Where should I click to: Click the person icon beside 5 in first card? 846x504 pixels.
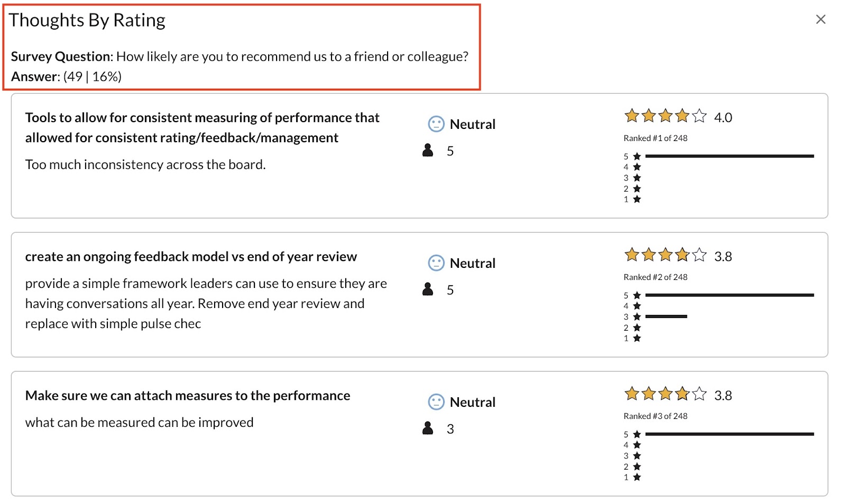[428, 151]
